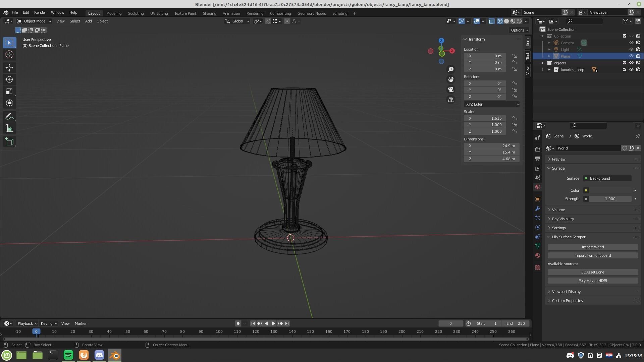Open Spotify from the taskbar

68,355
